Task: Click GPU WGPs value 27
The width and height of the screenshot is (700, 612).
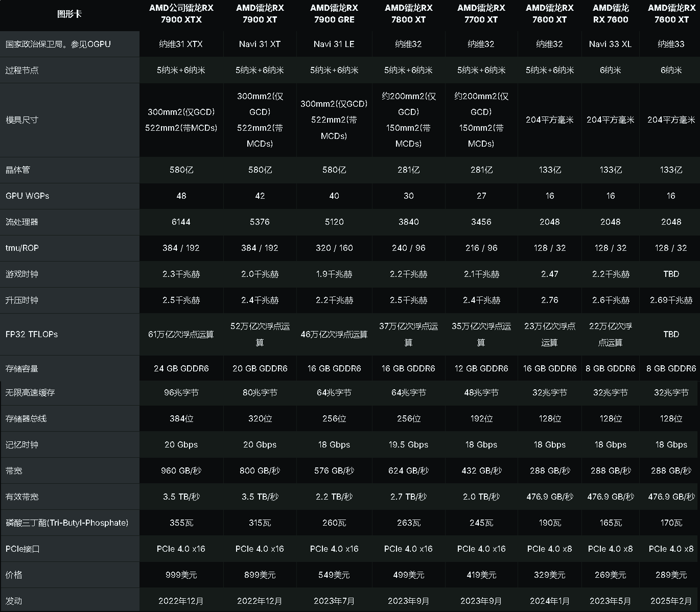Action: click(x=481, y=196)
